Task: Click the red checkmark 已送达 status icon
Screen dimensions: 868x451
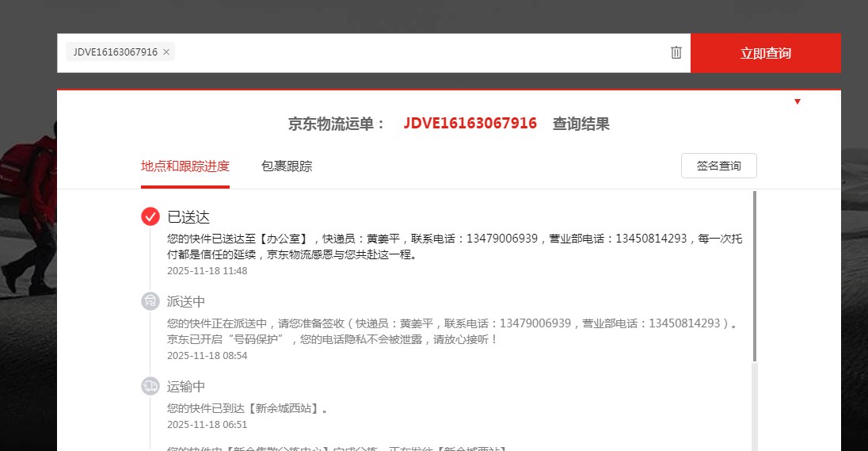Action: 150,216
